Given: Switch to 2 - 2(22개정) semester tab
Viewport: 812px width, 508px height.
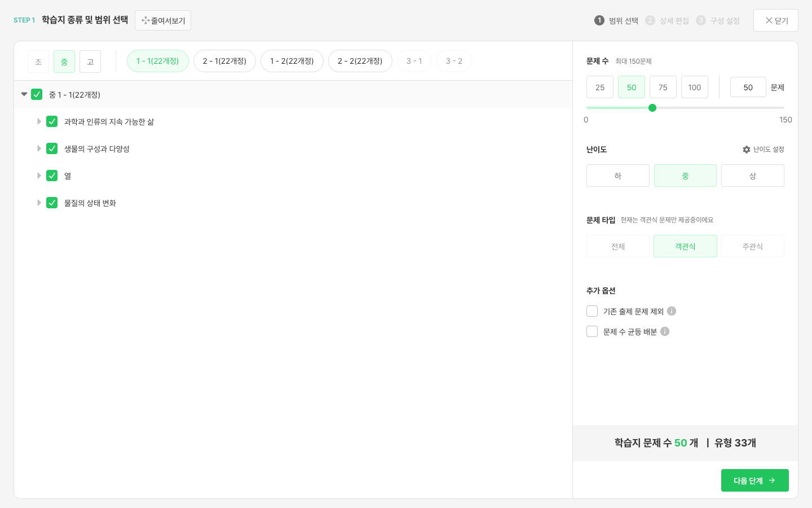Looking at the screenshot, I should (360, 61).
